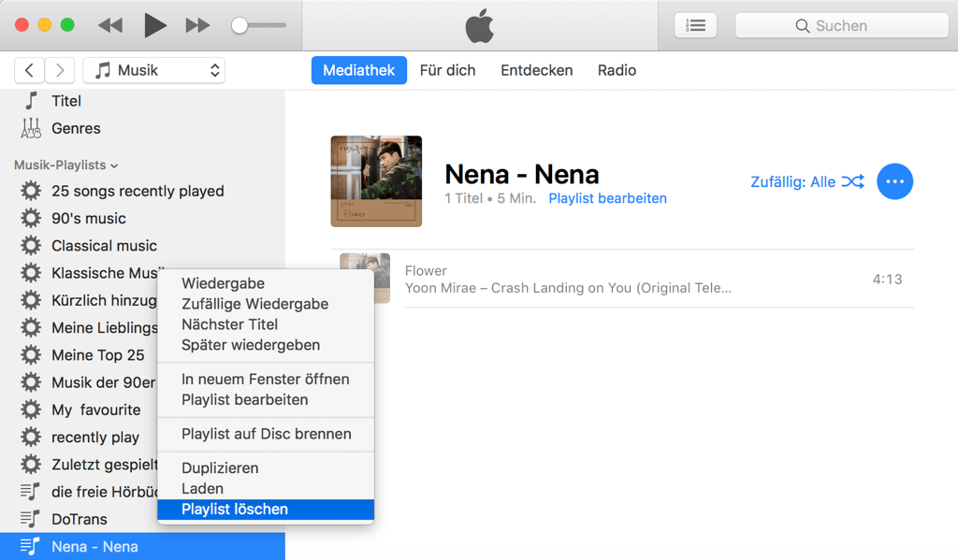
Task: Choose Playlist löschen in context menu
Action: point(266,510)
